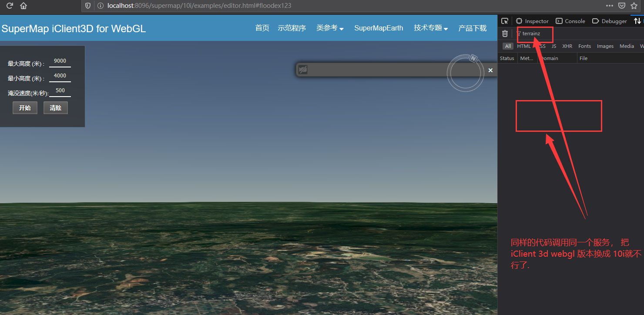Filter requests by XHR
644x315 pixels.
(x=567, y=46)
